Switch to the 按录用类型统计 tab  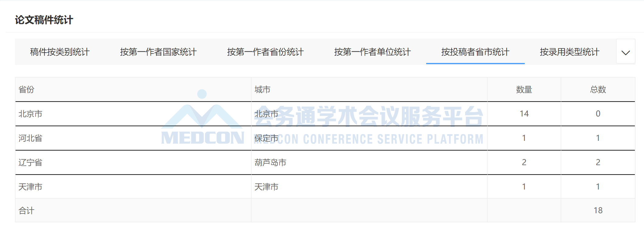pyautogui.click(x=569, y=52)
